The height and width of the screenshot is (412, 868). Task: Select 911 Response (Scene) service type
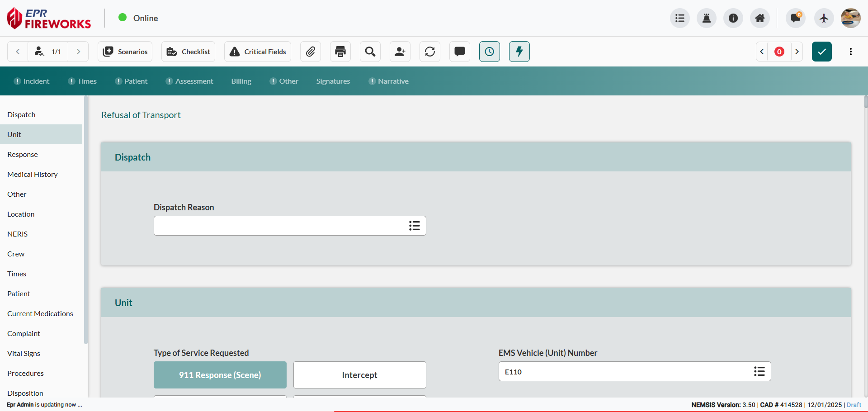pyautogui.click(x=220, y=375)
